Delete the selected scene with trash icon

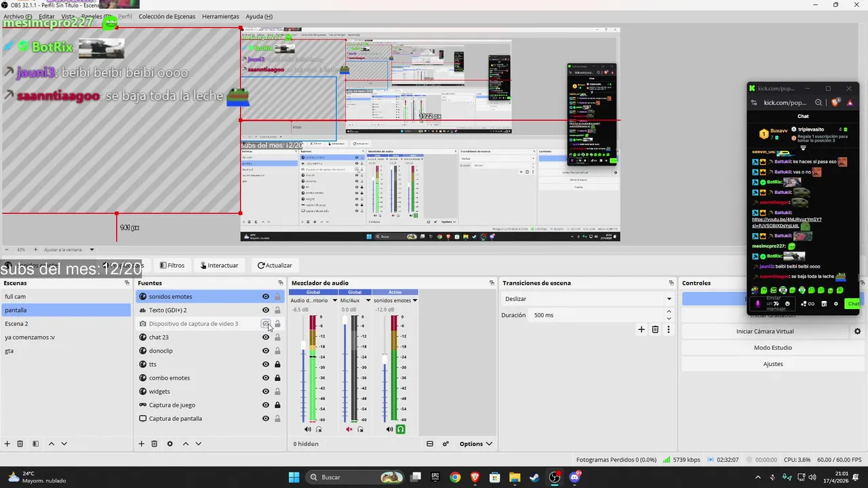[x=20, y=444]
